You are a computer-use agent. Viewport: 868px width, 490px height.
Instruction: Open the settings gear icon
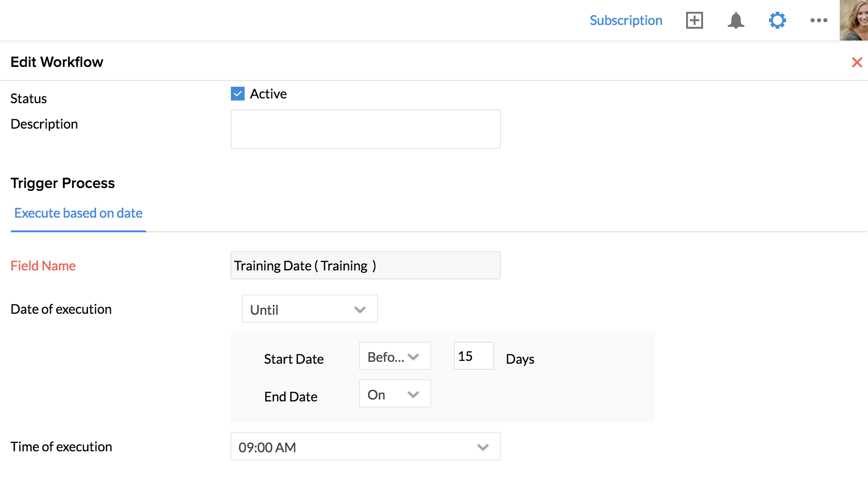(x=777, y=20)
